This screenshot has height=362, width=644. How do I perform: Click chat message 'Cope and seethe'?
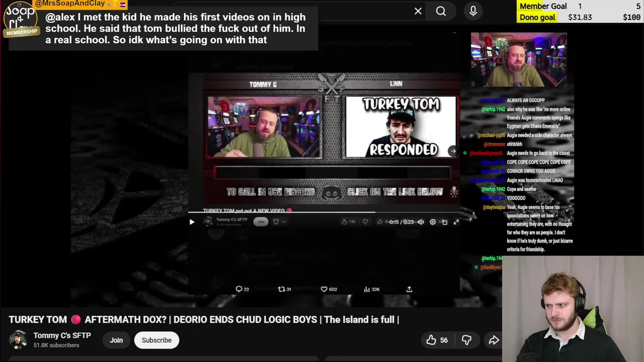click(x=522, y=189)
